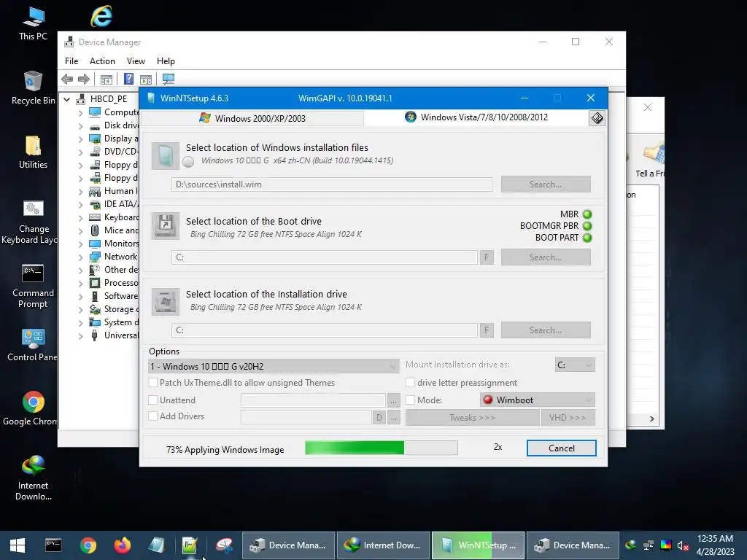Enable the Unattend checkbox
Image resolution: width=747 pixels, height=560 pixels.
pyautogui.click(x=153, y=400)
